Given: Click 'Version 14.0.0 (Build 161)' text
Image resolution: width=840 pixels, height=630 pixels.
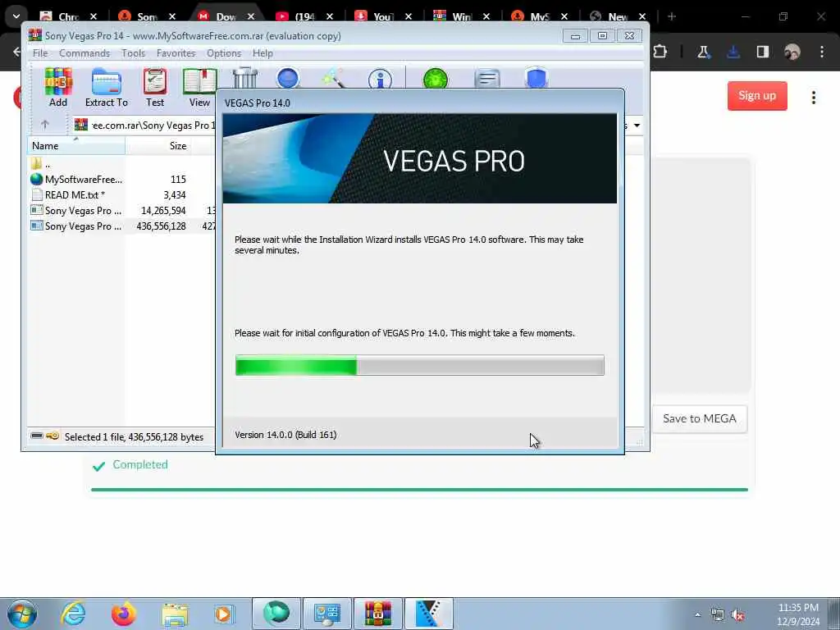Looking at the screenshot, I should 285,435.
